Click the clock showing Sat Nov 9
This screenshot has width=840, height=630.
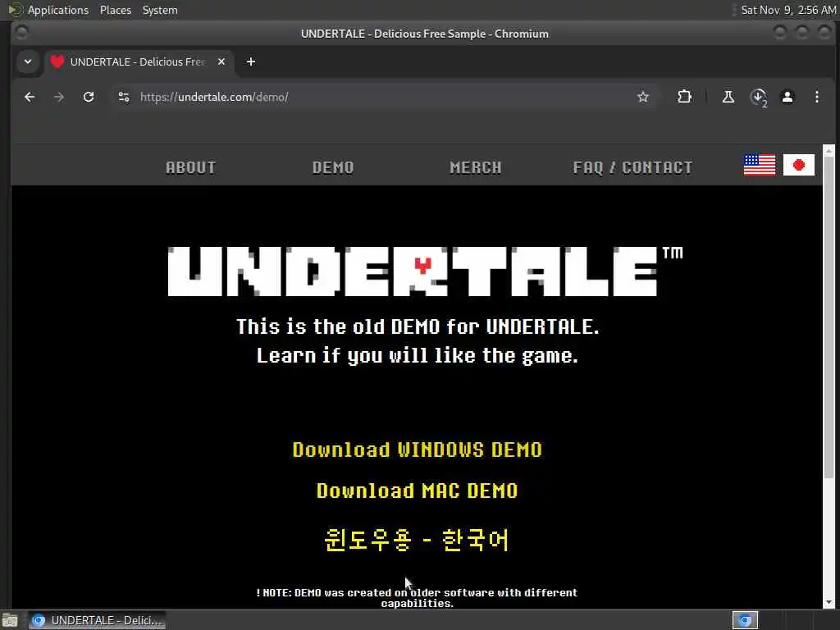tap(788, 10)
